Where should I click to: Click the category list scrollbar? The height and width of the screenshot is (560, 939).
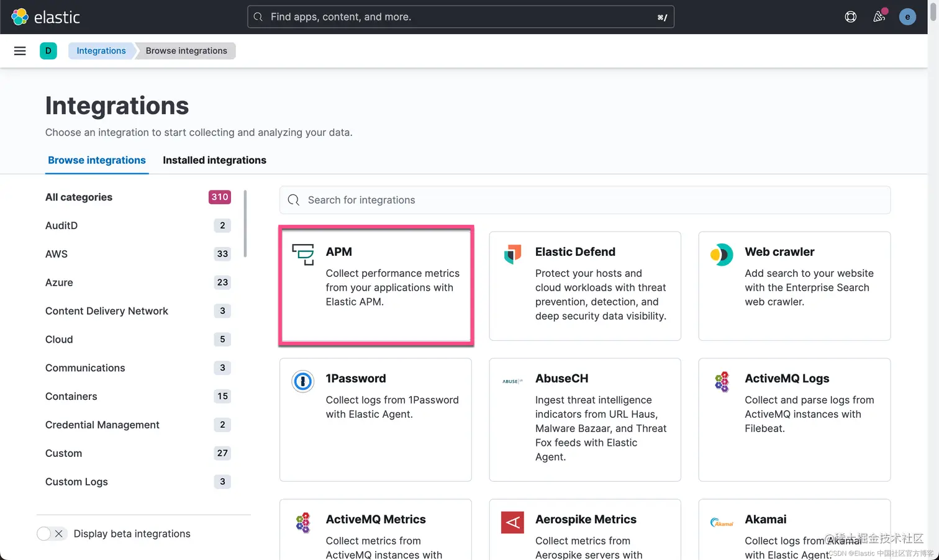245,224
